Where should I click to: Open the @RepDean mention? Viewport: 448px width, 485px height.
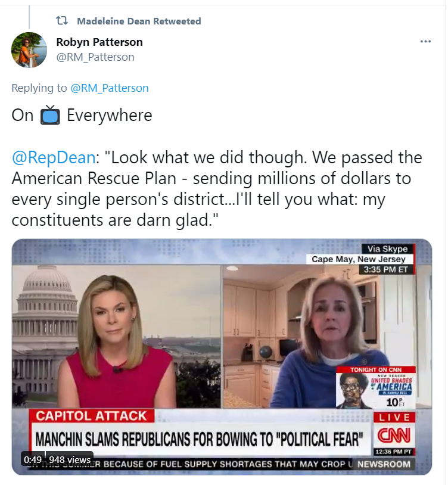point(54,157)
